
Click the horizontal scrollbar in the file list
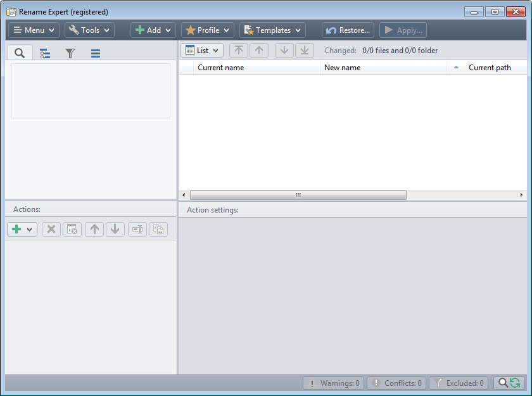click(298, 195)
